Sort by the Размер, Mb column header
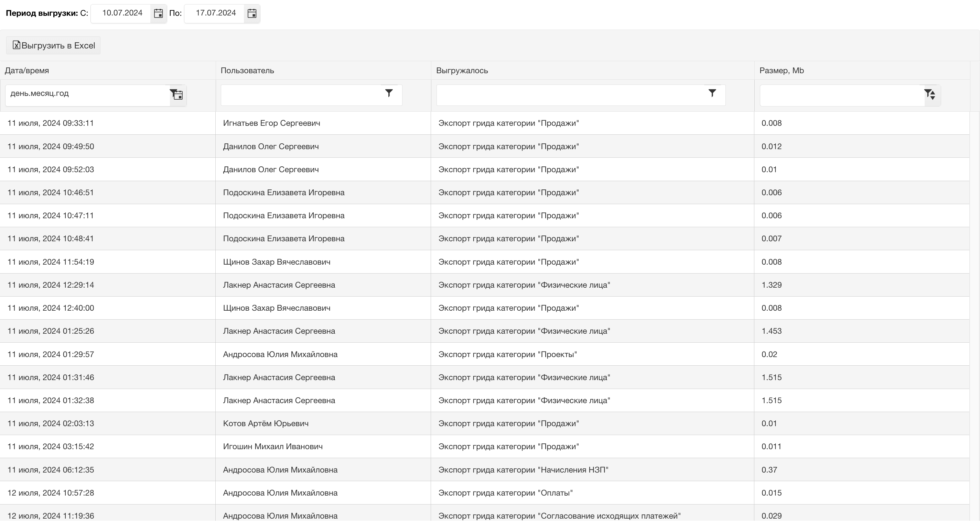980x521 pixels. coord(782,71)
